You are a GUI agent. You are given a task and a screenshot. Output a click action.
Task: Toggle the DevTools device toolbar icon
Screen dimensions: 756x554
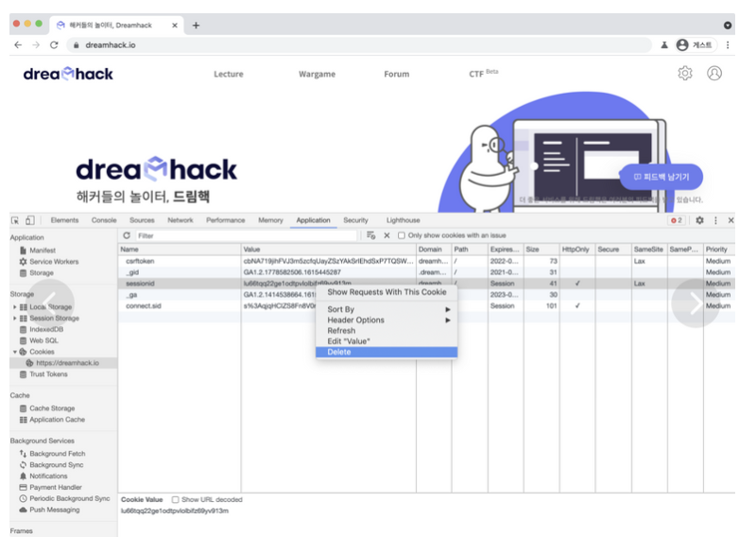[x=30, y=220]
